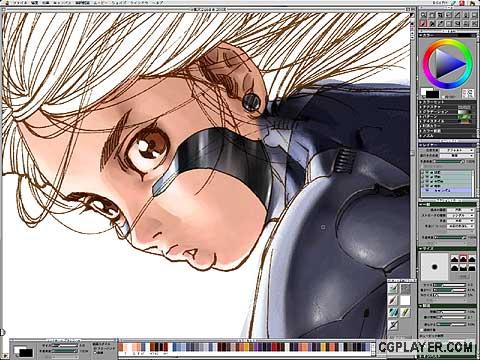
Task: Open キャンバス menu
Action: (62, 3)
